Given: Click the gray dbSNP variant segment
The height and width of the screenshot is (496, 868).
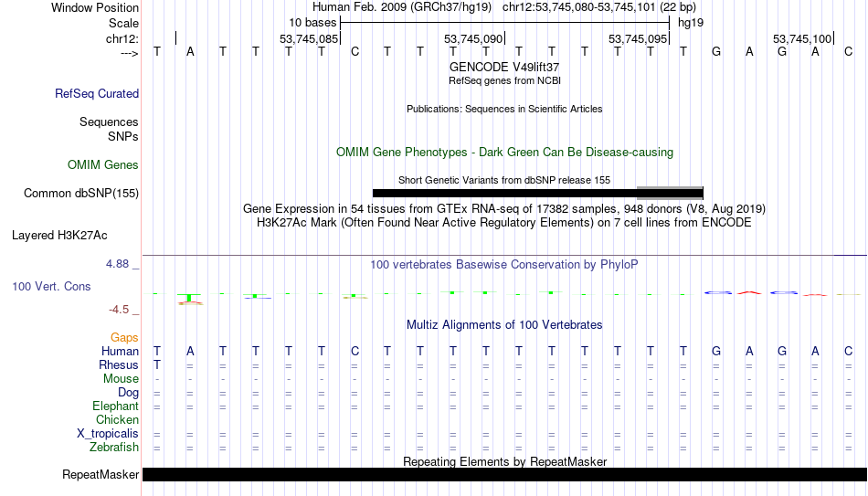Looking at the screenshot, I should click(670, 194).
